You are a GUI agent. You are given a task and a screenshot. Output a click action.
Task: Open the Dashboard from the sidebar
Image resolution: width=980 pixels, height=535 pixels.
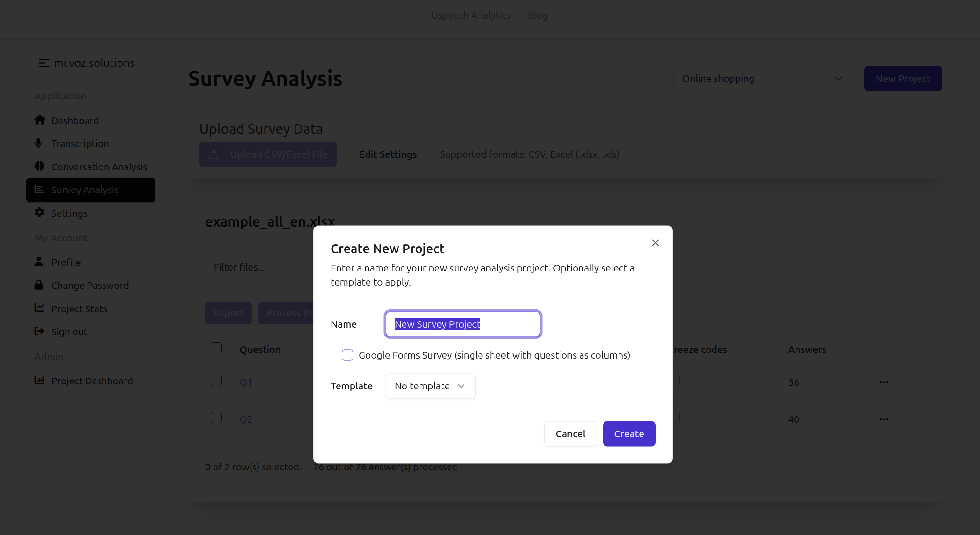click(x=74, y=120)
